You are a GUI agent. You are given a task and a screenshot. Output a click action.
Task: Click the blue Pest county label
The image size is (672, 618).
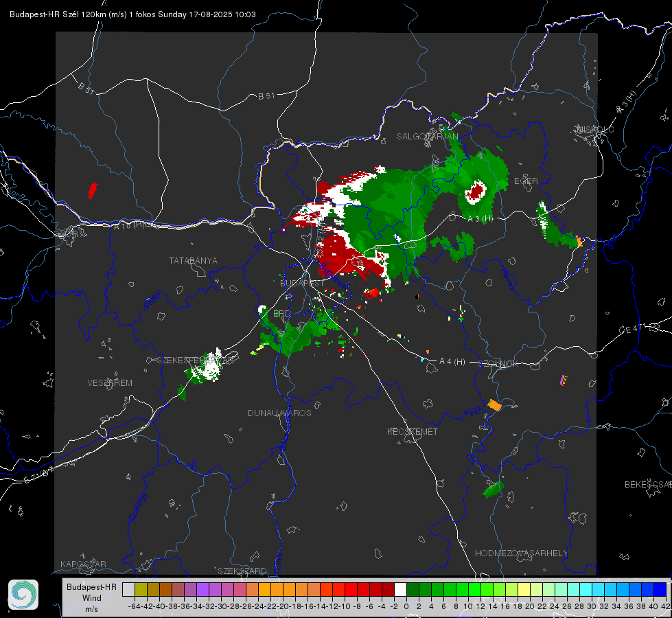473,413
